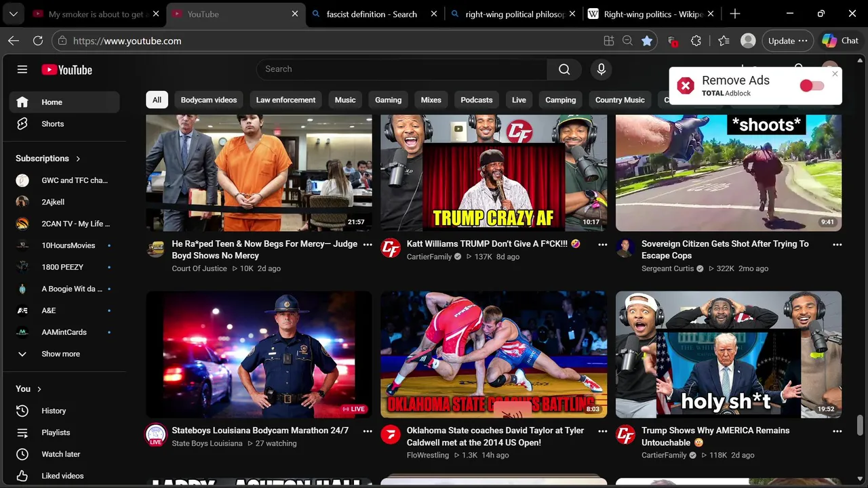Screen dimensions: 868x488
Task: Click the split screen icon in address bar
Action: click(x=609, y=41)
